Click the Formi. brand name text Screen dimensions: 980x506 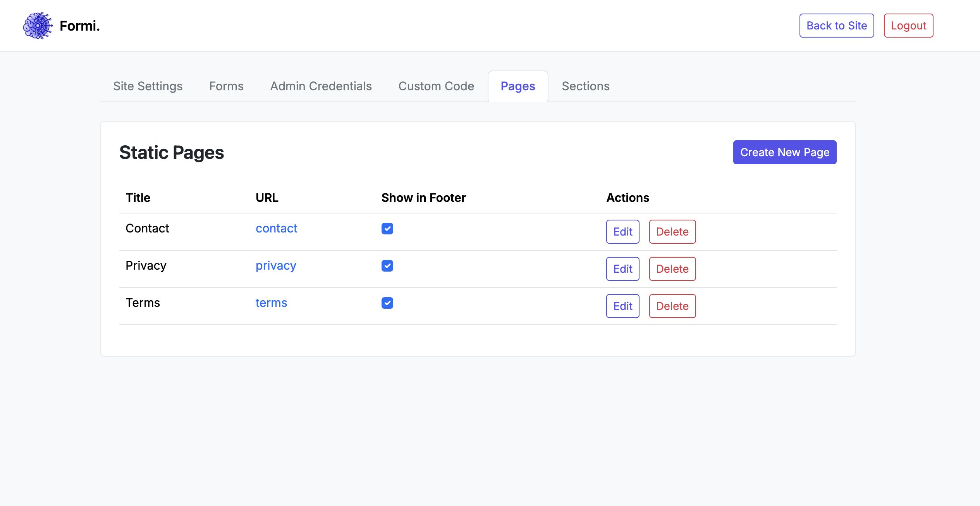coord(80,26)
